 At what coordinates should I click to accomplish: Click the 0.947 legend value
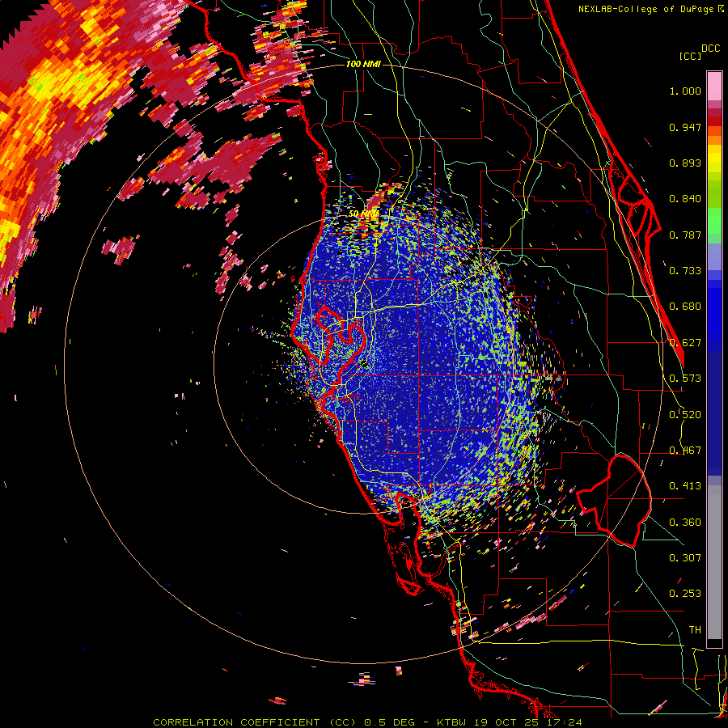(685, 127)
